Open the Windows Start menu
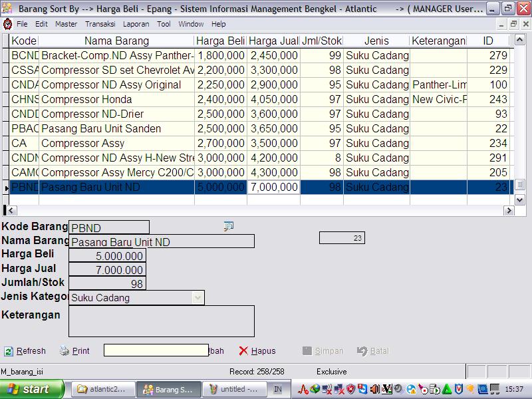This screenshot has height=399, width=532. (x=32, y=389)
